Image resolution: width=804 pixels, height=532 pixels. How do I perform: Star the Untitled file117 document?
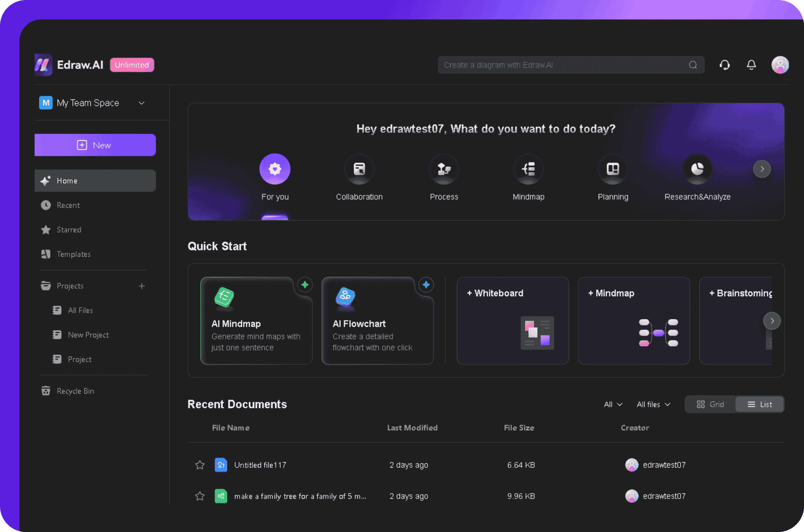coord(200,465)
